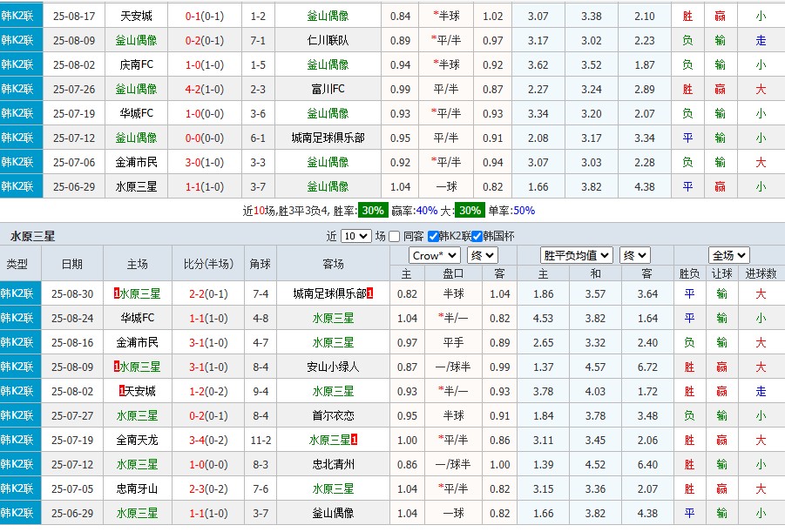The image size is (785, 532).
Task: Click the 25-06-29 date cell in the bottom row
Action: [73, 513]
